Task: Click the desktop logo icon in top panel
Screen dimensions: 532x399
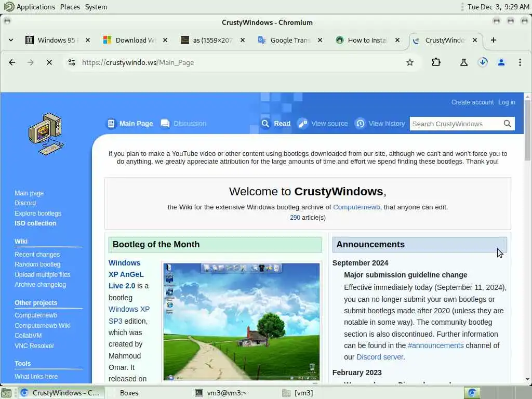Action: (9, 6)
